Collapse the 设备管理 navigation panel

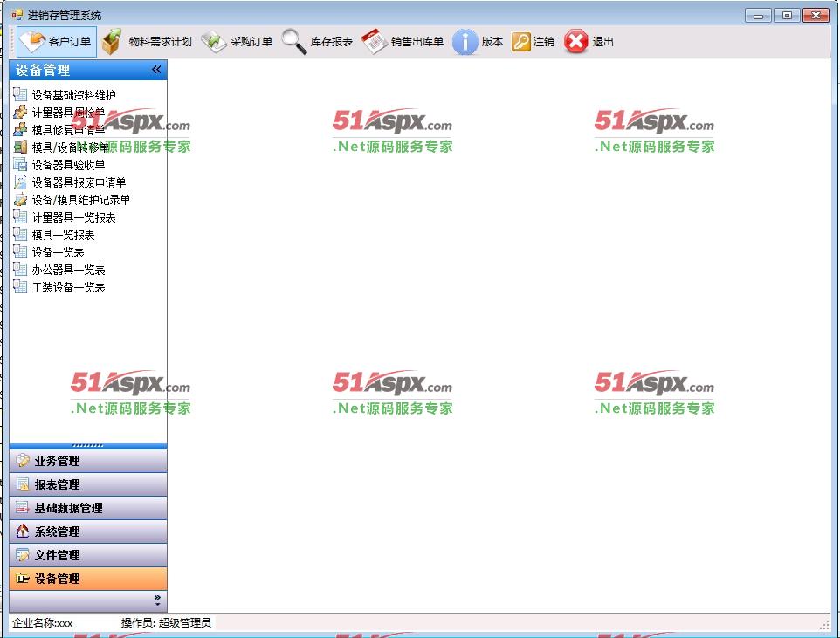tap(156, 70)
